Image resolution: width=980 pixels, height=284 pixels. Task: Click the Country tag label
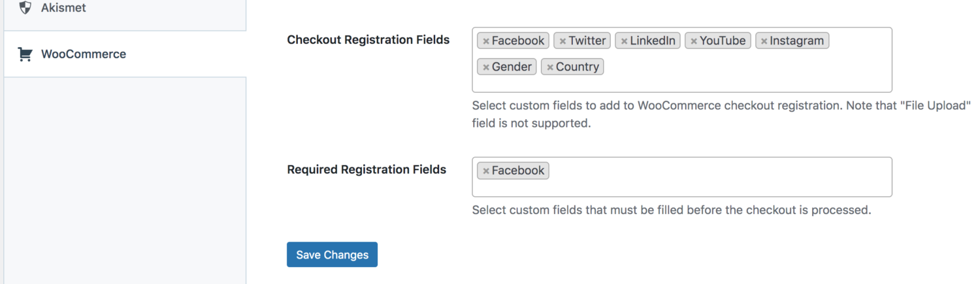coord(577,67)
